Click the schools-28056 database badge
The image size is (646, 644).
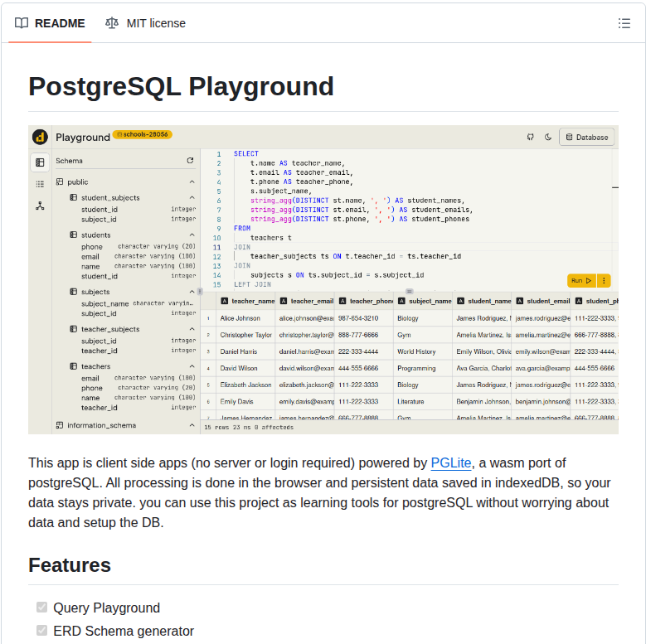142,134
